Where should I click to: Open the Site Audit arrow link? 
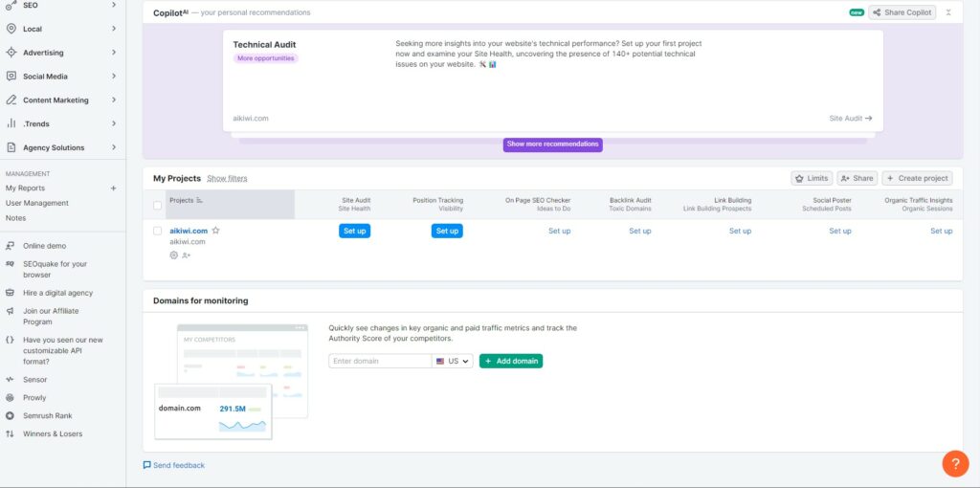point(851,118)
